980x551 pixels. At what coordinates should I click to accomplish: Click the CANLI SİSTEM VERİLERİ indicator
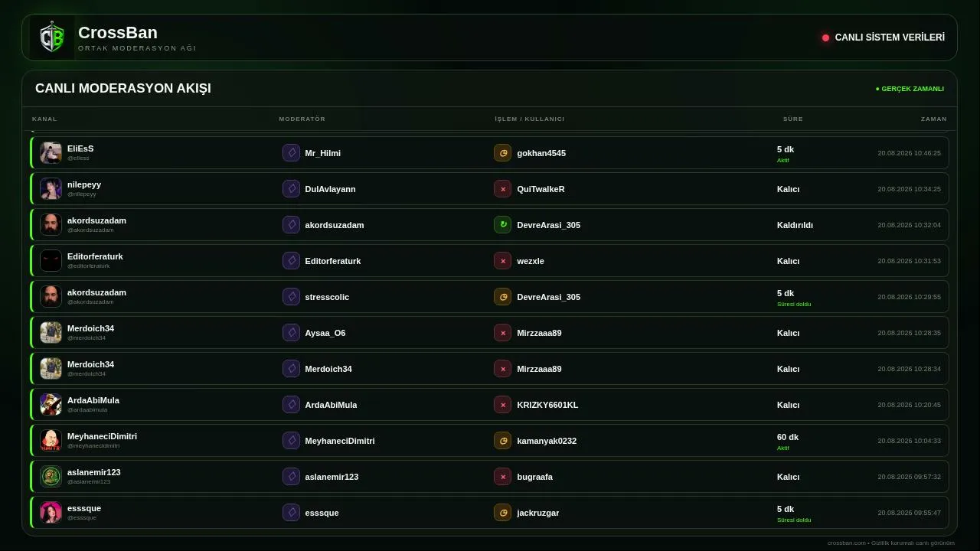(884, 37)
